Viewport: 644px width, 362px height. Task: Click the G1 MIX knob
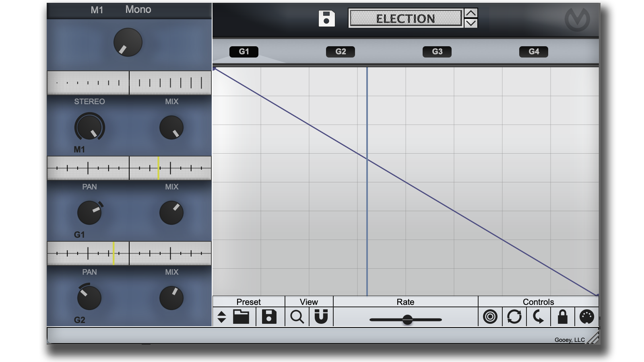171,213
